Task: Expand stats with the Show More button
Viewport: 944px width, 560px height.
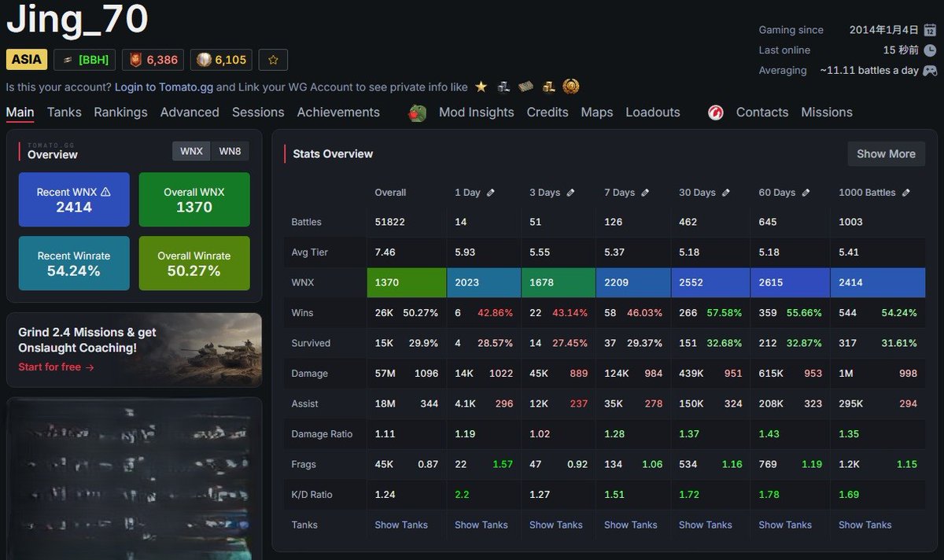Action: 886,154
